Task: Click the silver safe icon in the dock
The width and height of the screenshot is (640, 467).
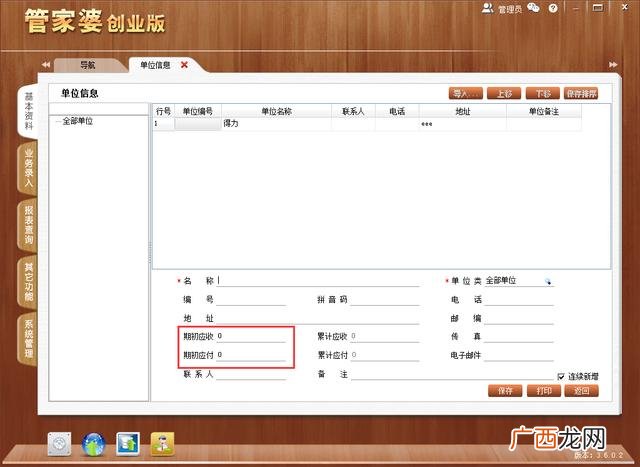Action: pos(59,444)
